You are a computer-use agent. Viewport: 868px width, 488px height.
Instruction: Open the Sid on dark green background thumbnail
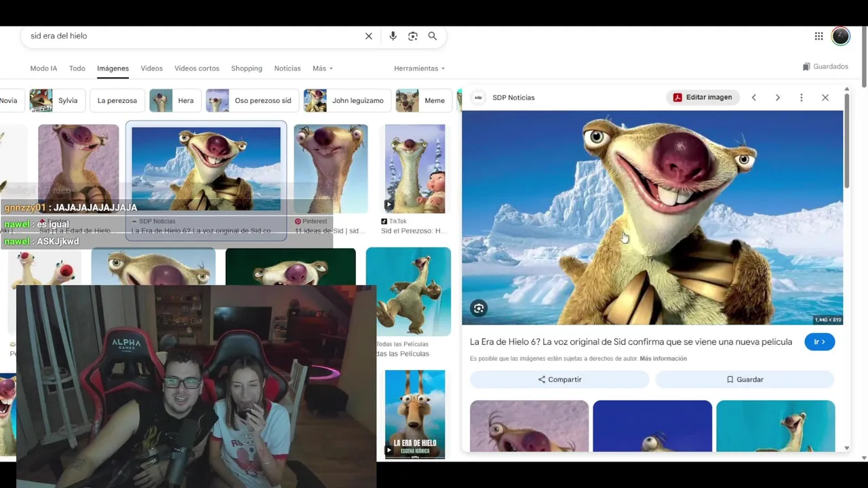tap(290, 266)
